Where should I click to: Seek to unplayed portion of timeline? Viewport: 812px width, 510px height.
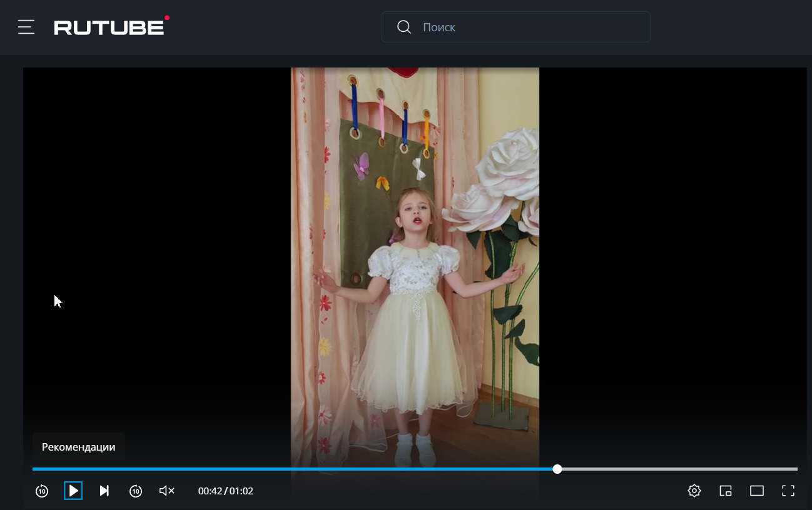point(679,469)
